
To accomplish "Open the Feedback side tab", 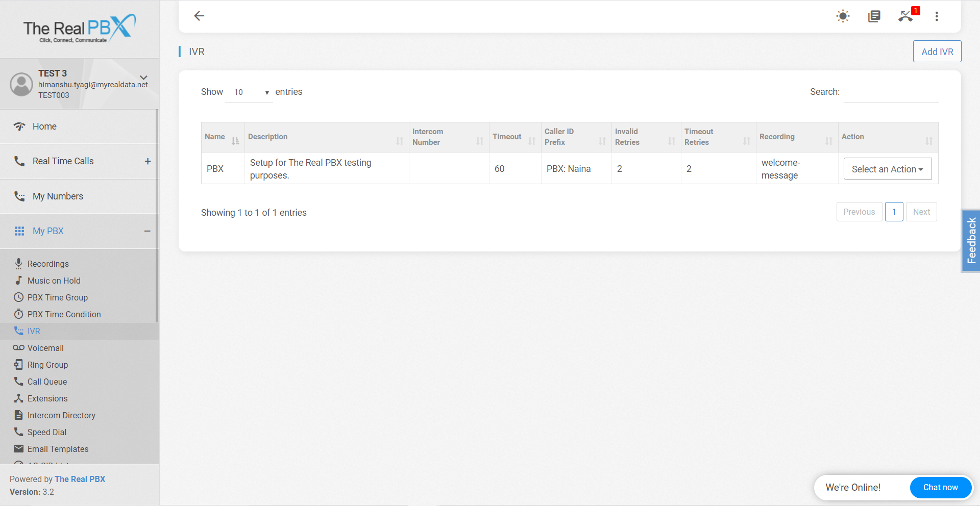I will [971, 241].
